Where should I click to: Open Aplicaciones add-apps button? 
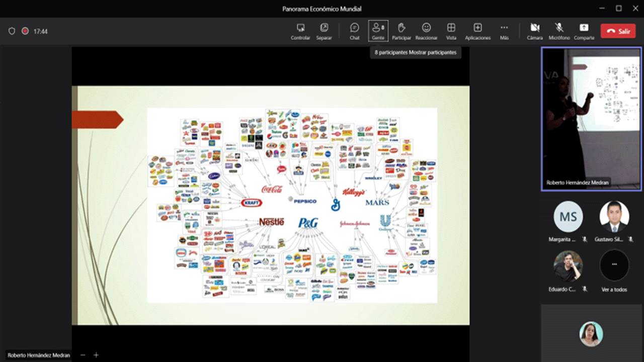pyautogui.click(x=477, y=31)
